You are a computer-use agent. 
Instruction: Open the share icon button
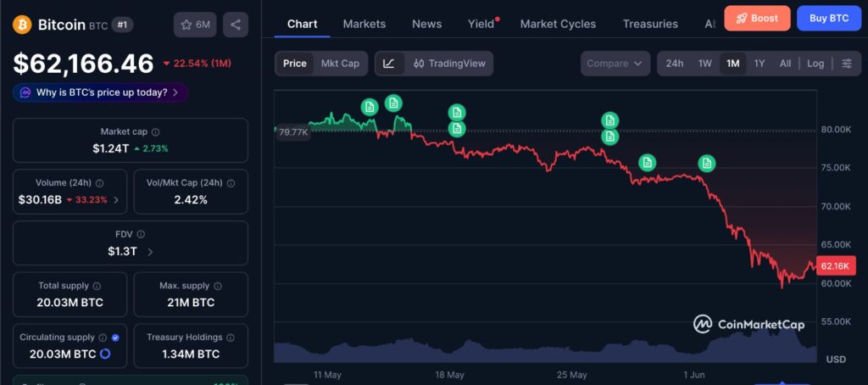(236, 25)
